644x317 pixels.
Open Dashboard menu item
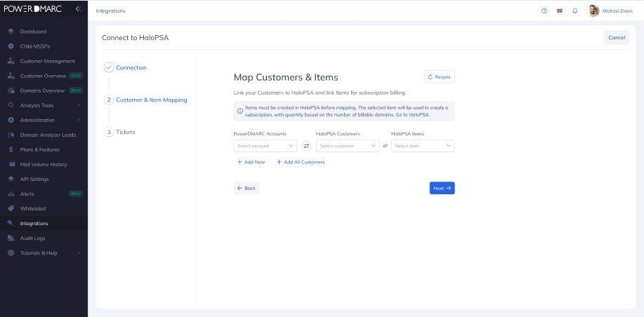click(x=33, y=32)
